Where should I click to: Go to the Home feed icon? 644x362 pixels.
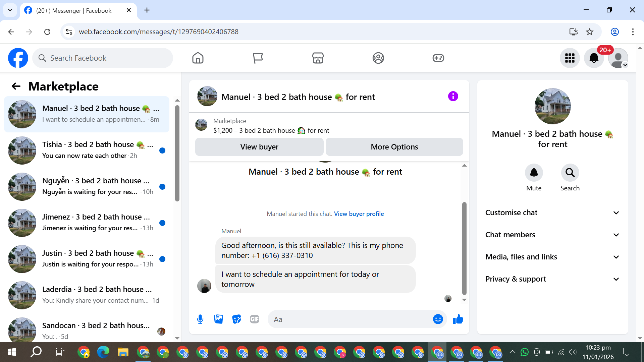[x=198, y=58]
